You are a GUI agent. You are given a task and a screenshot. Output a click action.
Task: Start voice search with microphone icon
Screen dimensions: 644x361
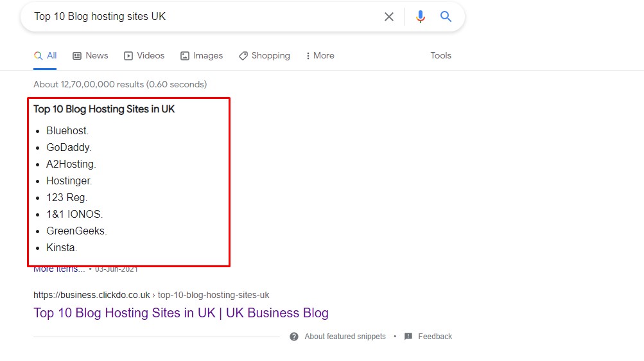click(420, 17)
